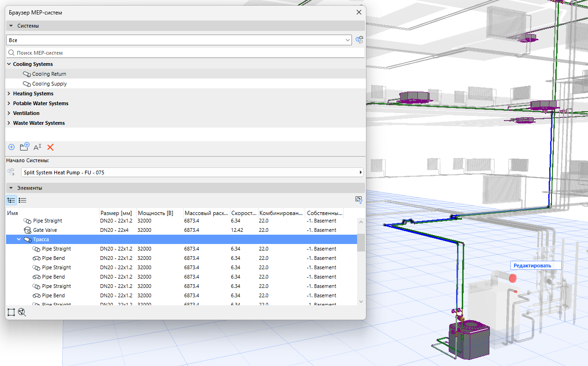Open the Все systems filter dropdown

point(179,40)
